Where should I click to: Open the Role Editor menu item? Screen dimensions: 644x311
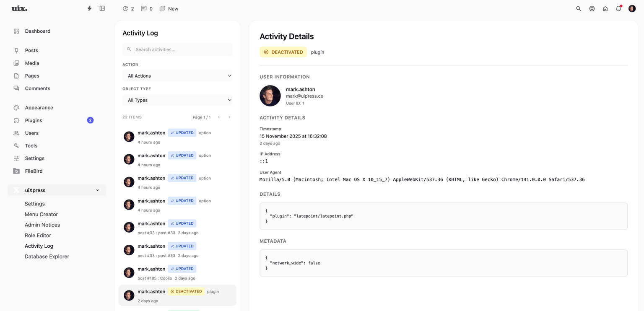[38, 235]
